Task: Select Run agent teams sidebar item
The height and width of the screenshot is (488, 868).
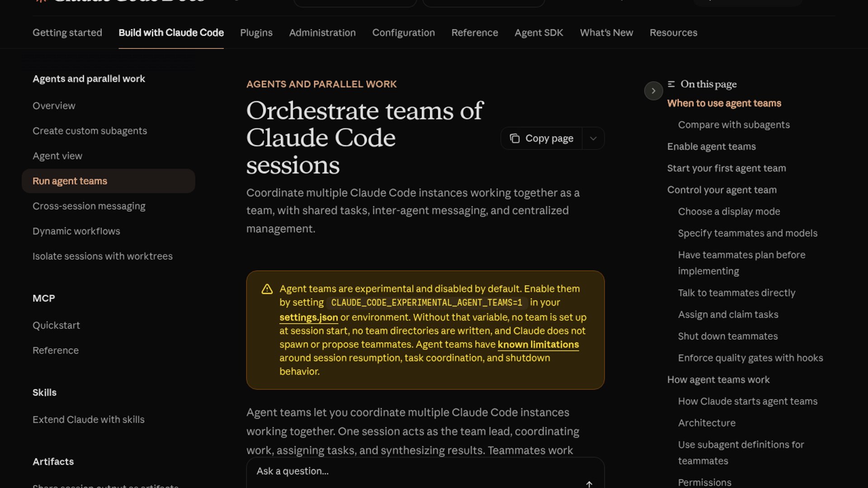Action: 108,181
